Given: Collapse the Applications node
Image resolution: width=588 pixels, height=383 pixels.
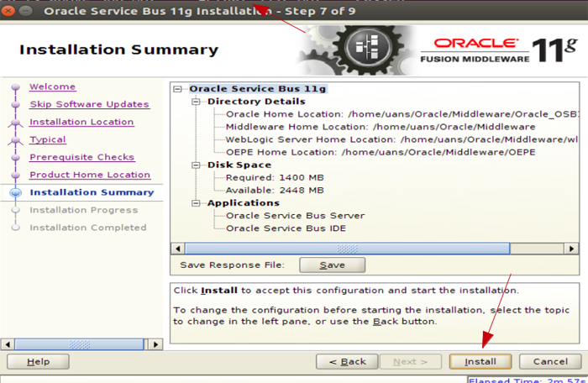Looking at the screenshot, I should click(196, 203).
